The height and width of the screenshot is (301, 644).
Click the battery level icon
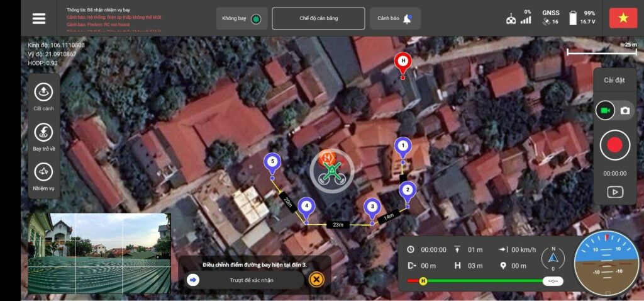[x=573, y=18]
